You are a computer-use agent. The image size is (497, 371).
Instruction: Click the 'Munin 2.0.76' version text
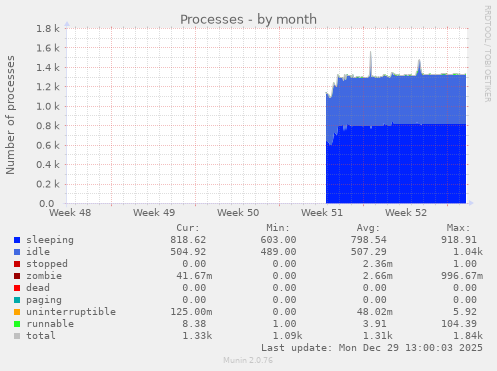coord(248,360)
